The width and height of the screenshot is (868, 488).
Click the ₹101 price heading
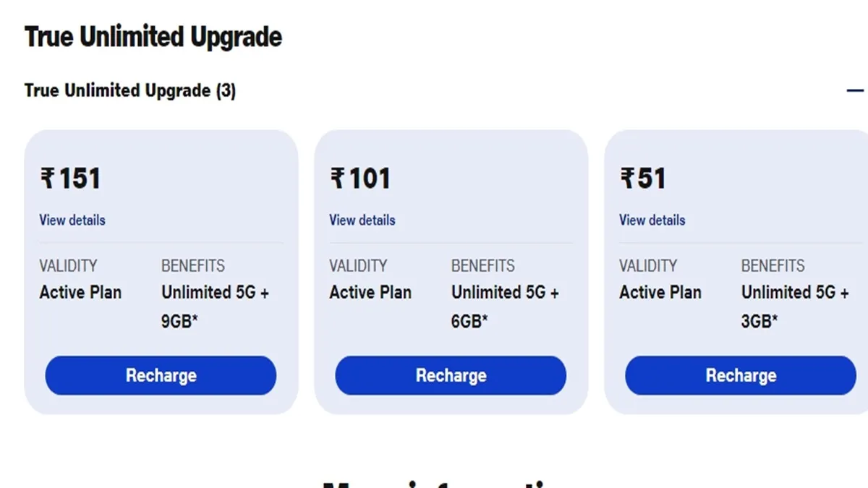360,179
